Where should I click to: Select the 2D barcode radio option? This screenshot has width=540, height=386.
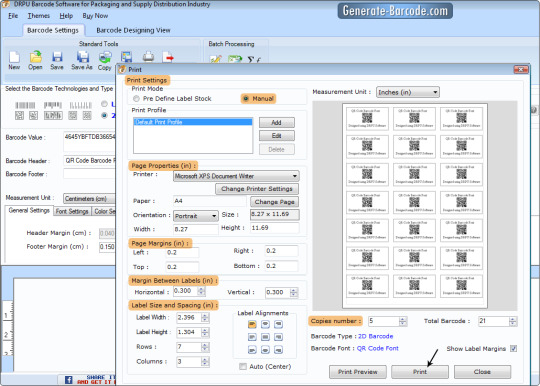104,115
